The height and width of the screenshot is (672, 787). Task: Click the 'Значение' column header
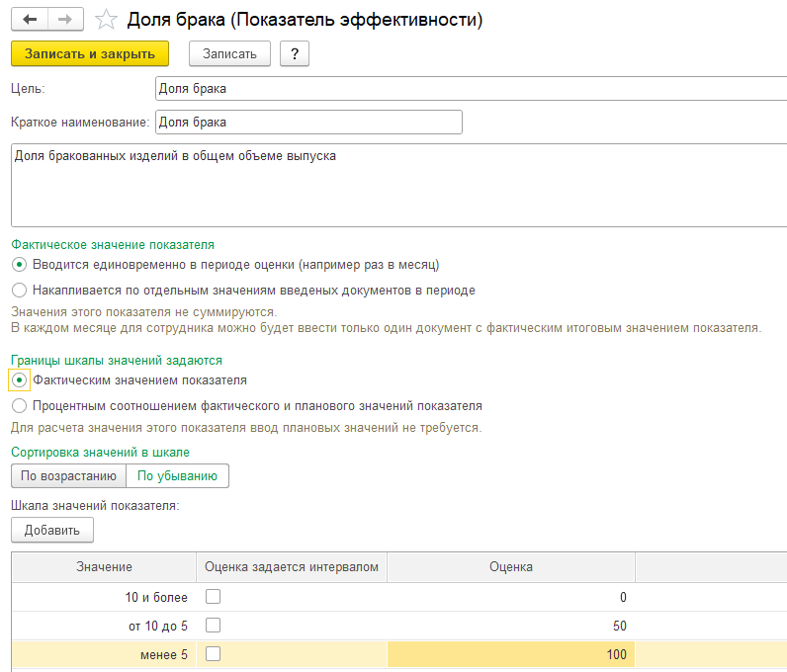(104, 567)
